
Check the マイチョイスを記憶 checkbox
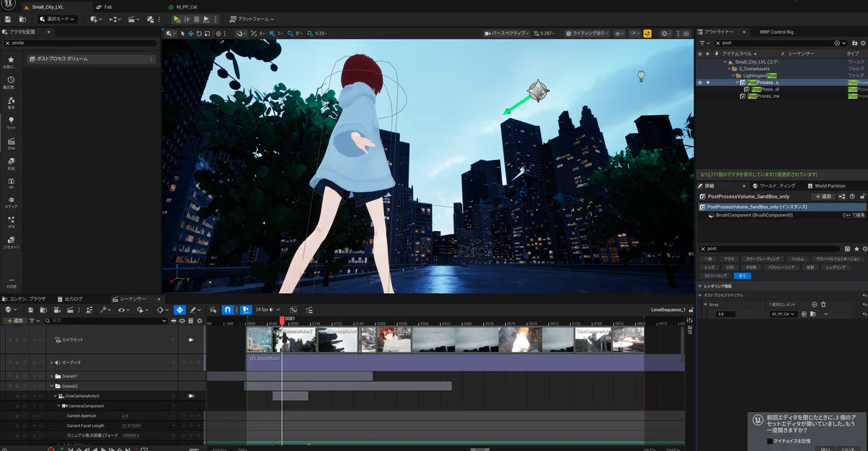pos(770,441)
